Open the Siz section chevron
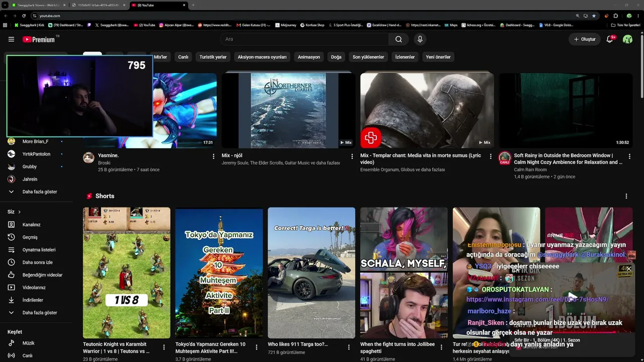Screen dimensions: 644x362 (x=19, y=212)
